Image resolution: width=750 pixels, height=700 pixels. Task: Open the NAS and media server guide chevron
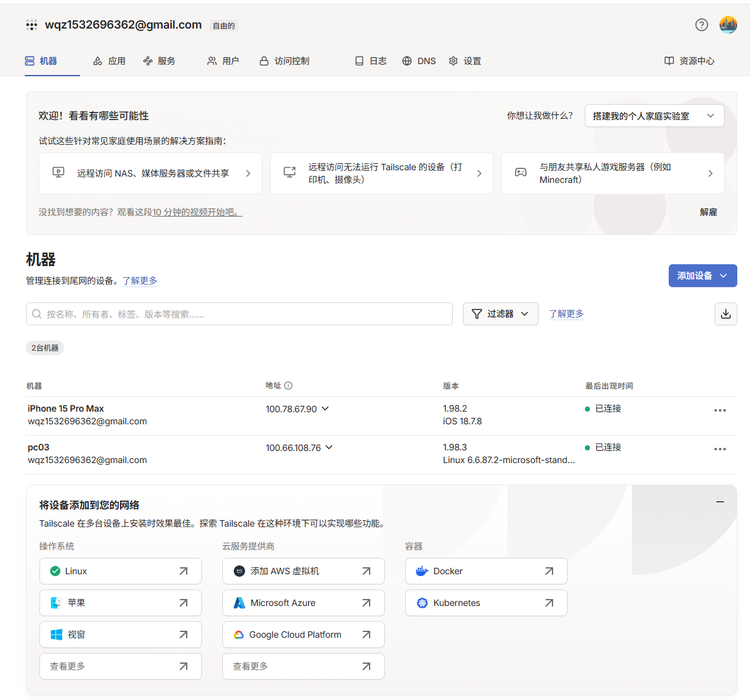(x=248, y=173)
